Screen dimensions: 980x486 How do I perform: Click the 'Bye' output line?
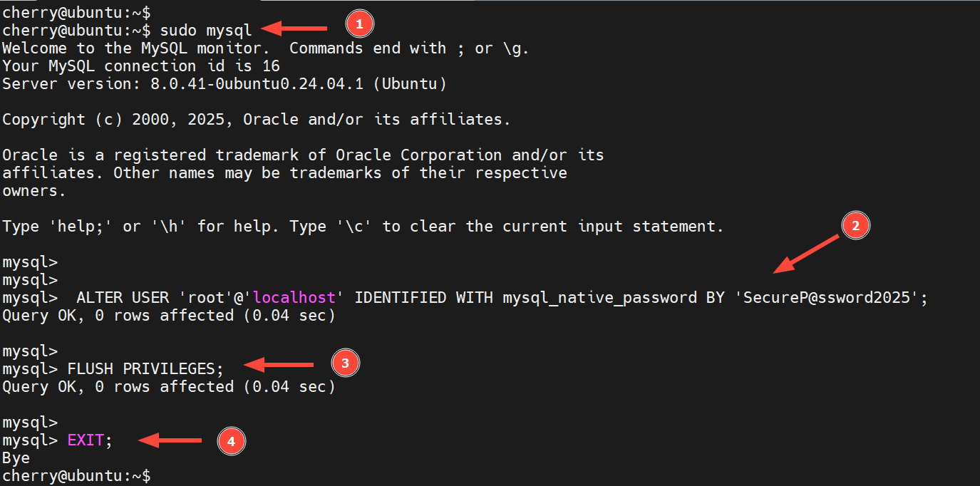pyautogui.click(x=16, y=458)
